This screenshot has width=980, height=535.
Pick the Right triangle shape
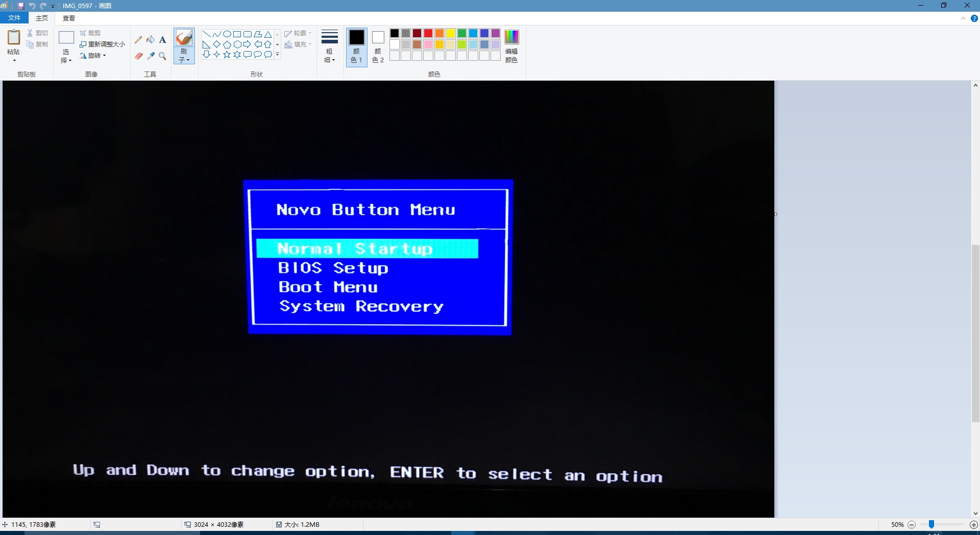[x=207, y=44]
